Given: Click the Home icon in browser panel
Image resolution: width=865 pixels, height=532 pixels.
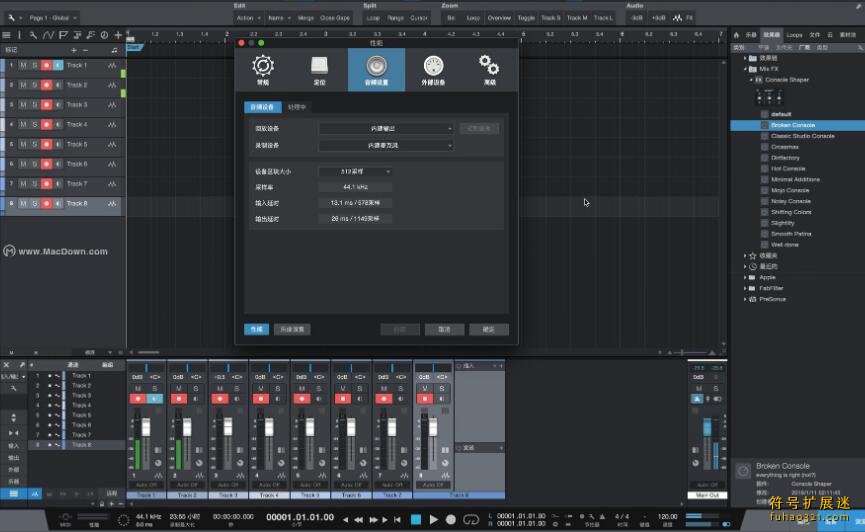Looking at the screenshot, I should coord(736,35).
